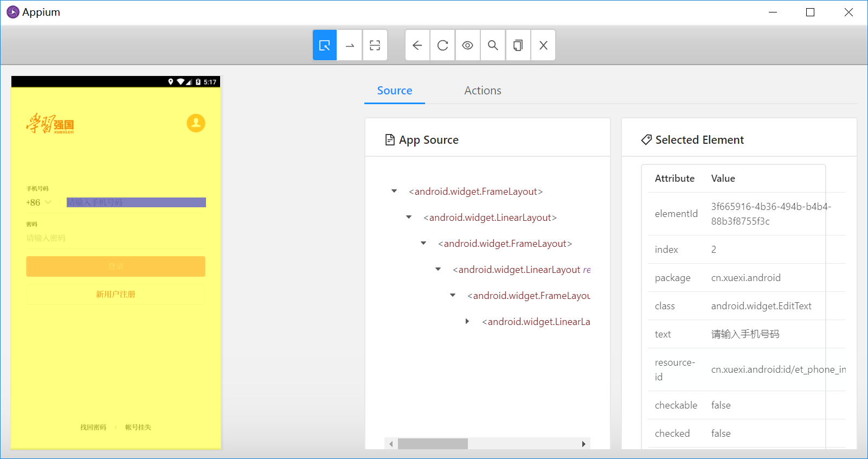Switch to the Actions tab
The width and height of the screenshot is (868, 459).
point(483,91)
